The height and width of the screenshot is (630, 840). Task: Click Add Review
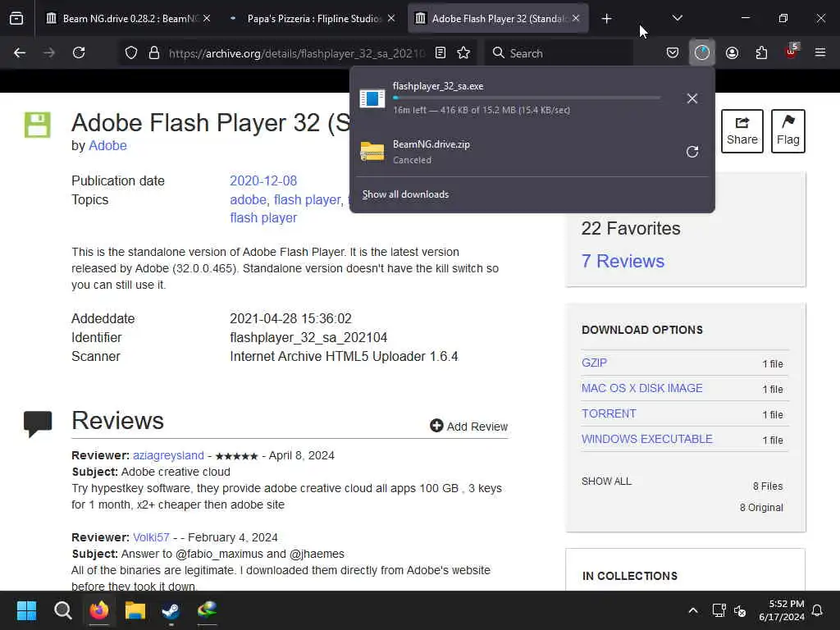(x=468, y=427)
